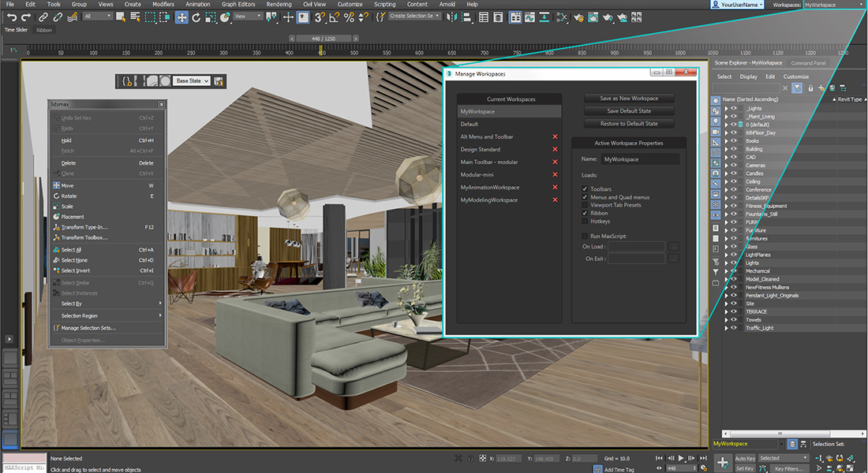Activate the Select and Move tool
Screen dimensions: 868x473
tap(181, 17)
